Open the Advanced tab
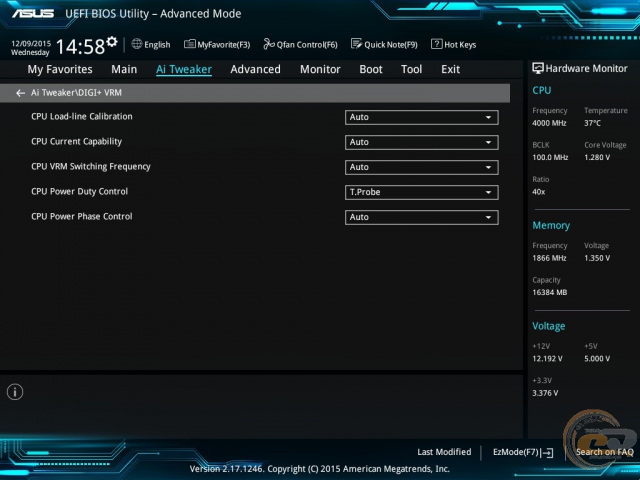Screen dimensions: 640x480 (x=256, y=69)
